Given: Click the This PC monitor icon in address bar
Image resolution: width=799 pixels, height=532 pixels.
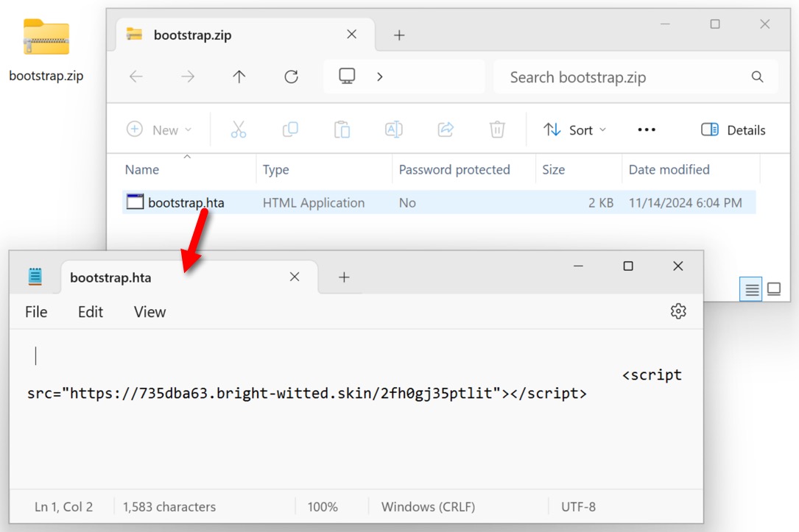Looking at the screenshot, I should tap(347, 77).
